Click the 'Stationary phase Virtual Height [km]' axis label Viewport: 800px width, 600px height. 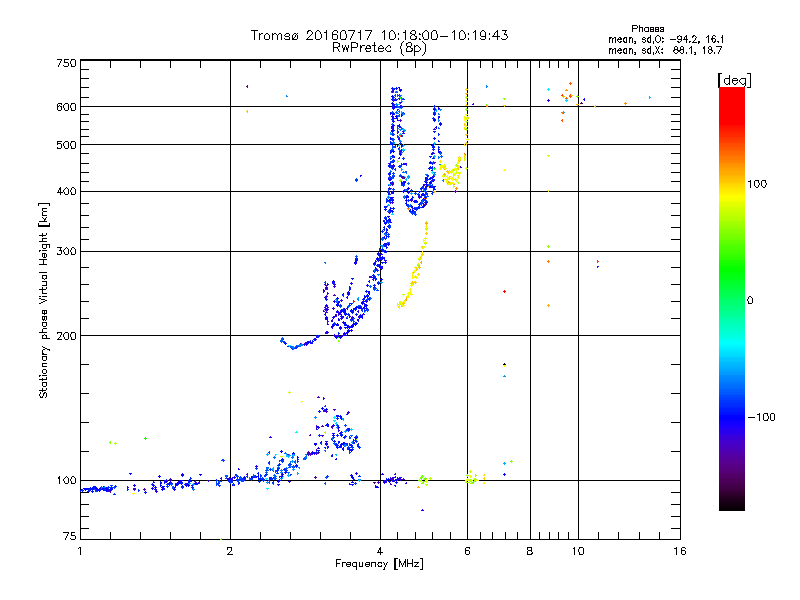(44, 300)
